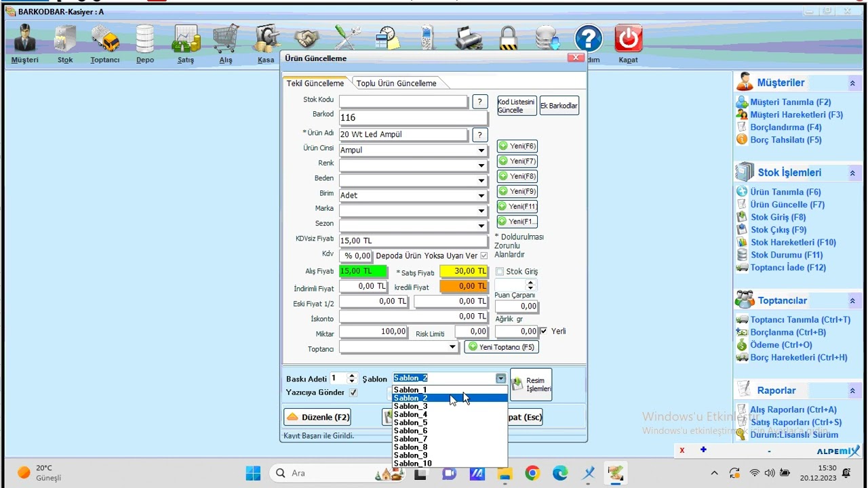Open the Renk dropdown
868x488 pixels.
481,165
